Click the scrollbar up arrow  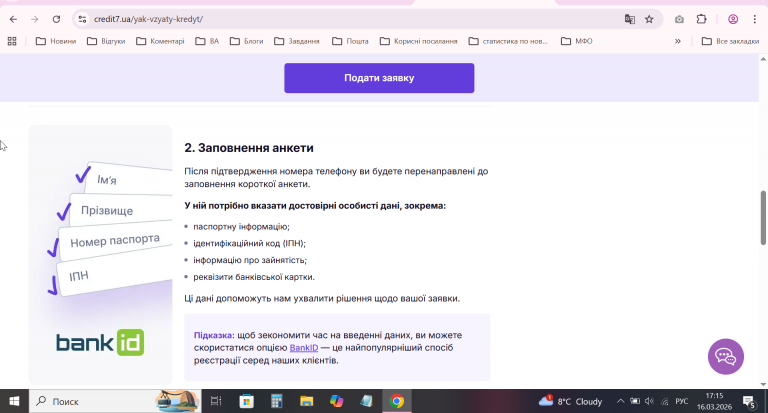(763, 59)
